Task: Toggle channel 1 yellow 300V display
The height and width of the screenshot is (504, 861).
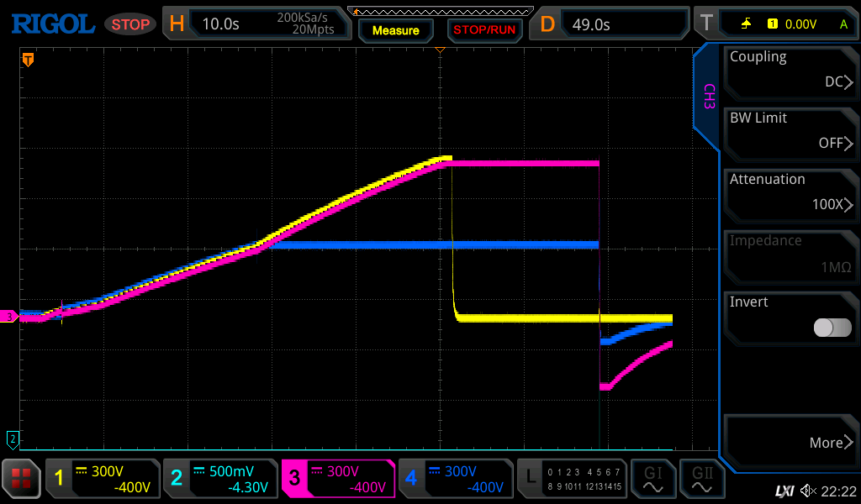Action: [101, 479]
